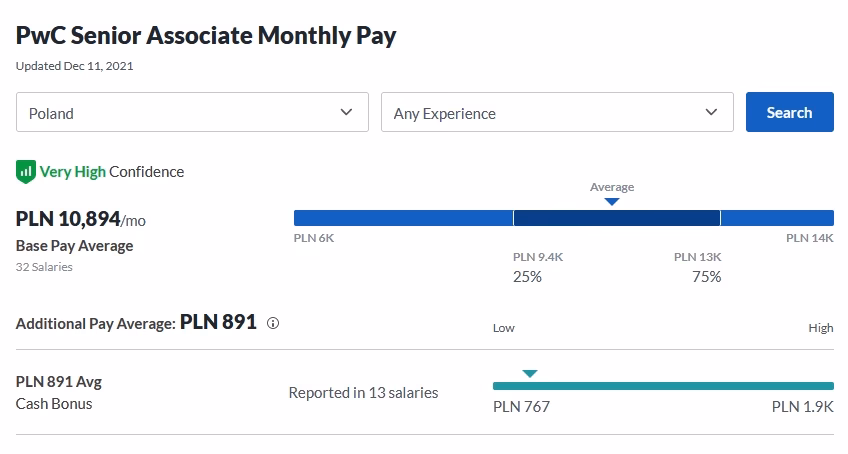The width and height of the screenshot is (848, 454).
Task: Open the Any Experience dropdown chevron
Action: pyautogui.click(x=711, y=112)
